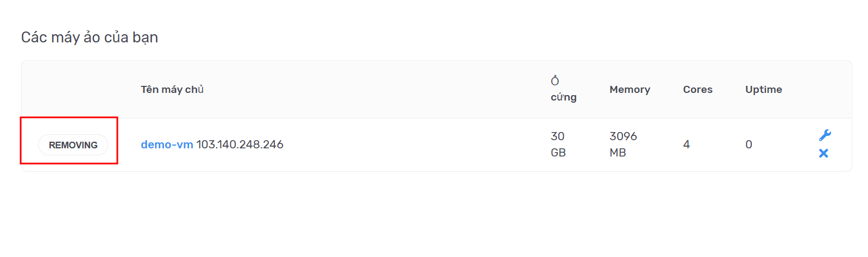Click the IP address 103.140.248.246
Viewport: 868px width, 257px height.
point(240,145)
